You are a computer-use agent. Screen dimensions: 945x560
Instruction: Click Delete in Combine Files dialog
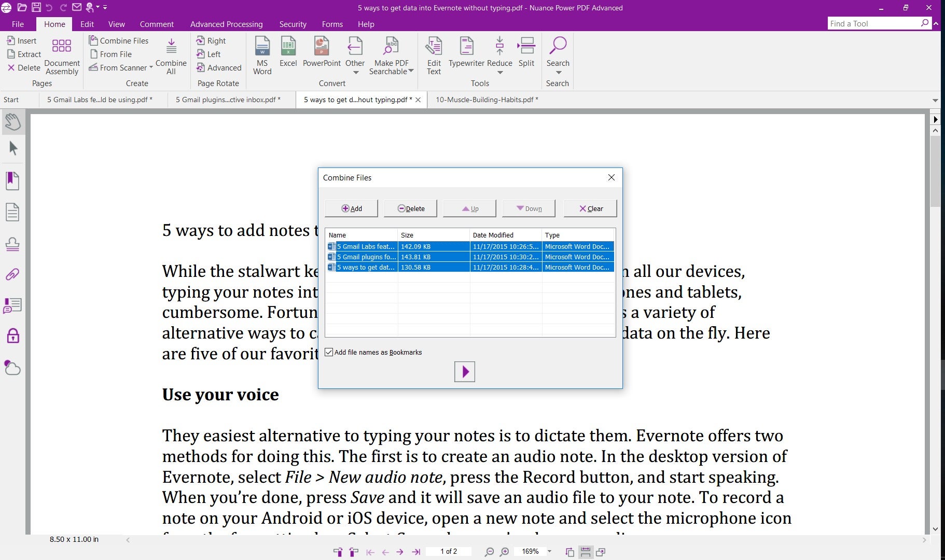pos(411,208)
